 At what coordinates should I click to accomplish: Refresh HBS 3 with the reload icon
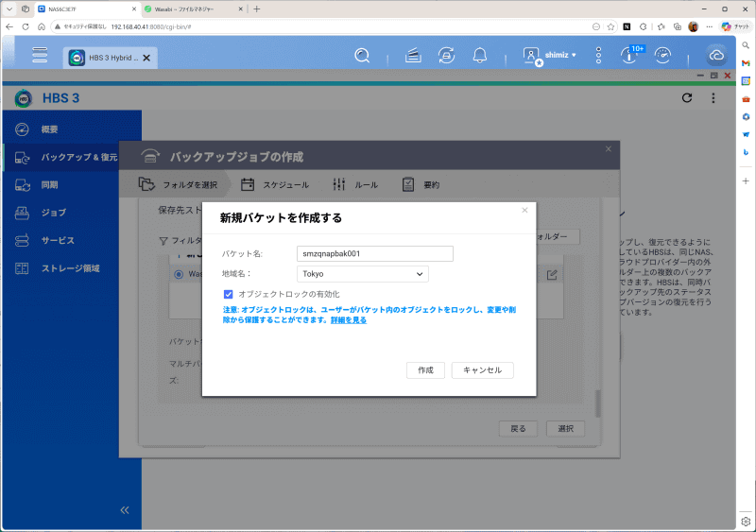(687, 98)
